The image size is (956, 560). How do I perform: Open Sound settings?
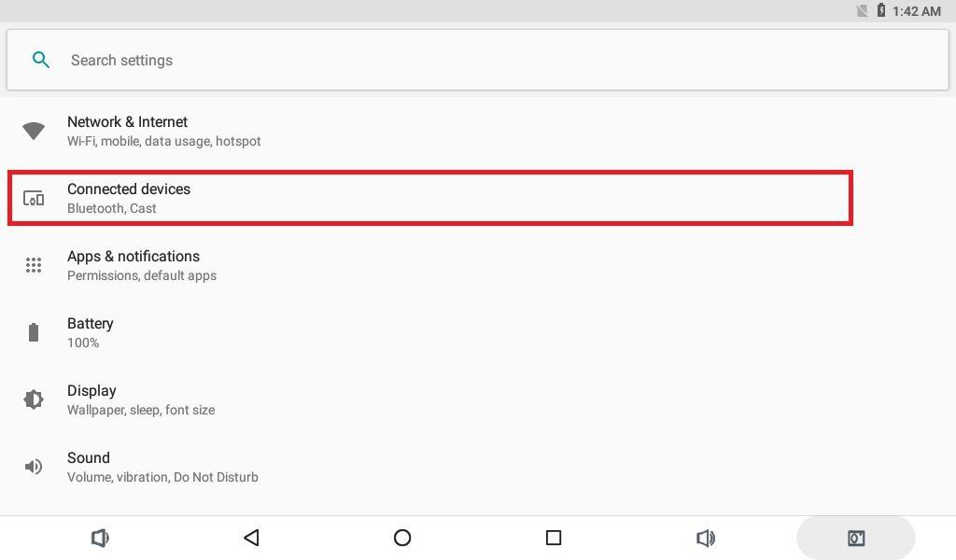pos(478,467)
